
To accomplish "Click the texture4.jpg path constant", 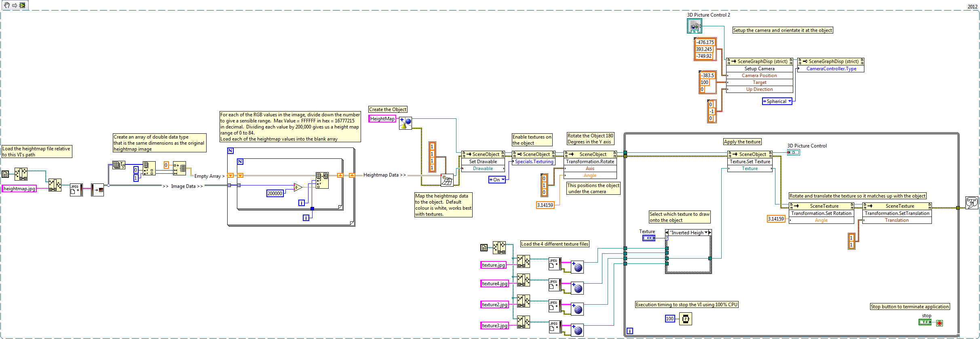I will tap(494, 284).
